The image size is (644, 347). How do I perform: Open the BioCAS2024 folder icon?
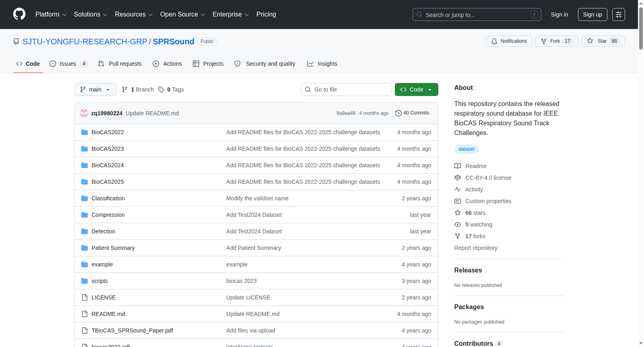click(85, 165)
